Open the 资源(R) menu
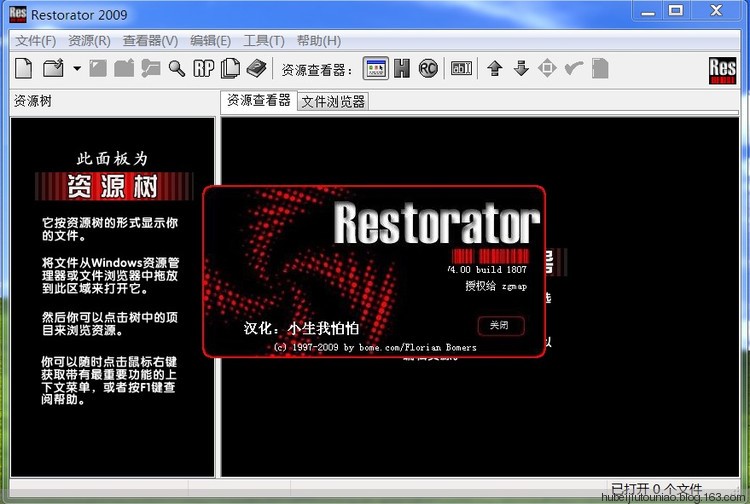750x504 pixels. coord(89,41)
